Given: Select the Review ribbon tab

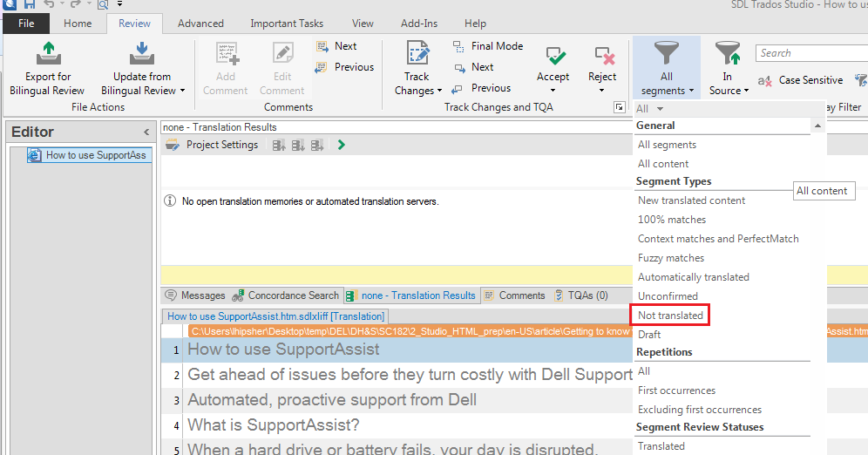Looking at the screenshot, I should (x=134, y=24).
